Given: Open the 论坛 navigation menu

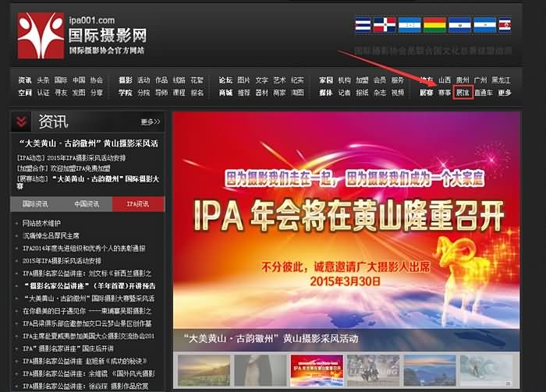Looking at the screenshot, I should (x=225, y=80).
